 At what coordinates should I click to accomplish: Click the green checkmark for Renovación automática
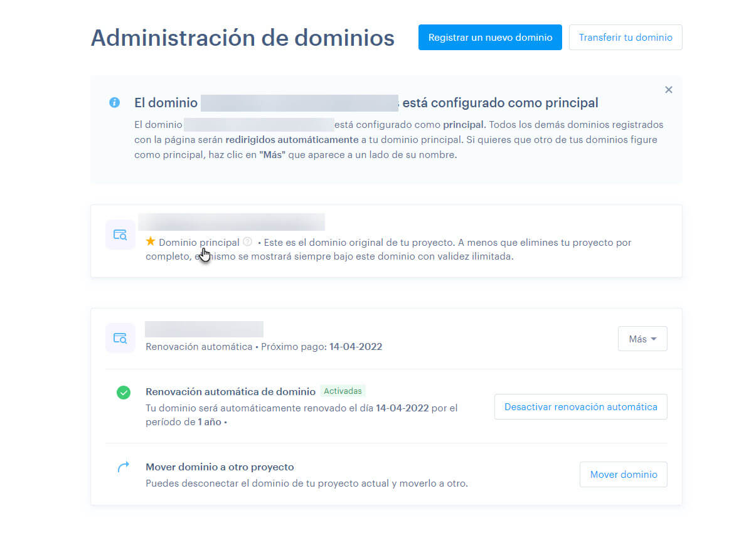(124, 392)
